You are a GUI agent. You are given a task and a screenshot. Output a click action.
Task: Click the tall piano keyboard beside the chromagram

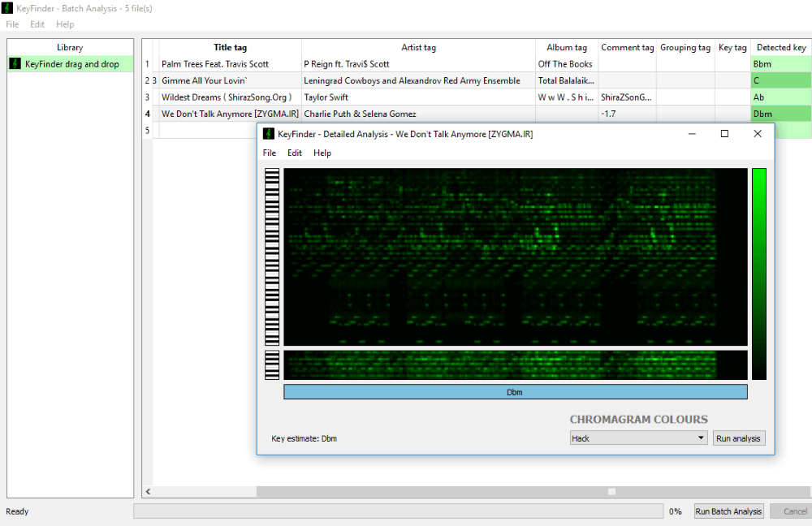coord(272,257)
